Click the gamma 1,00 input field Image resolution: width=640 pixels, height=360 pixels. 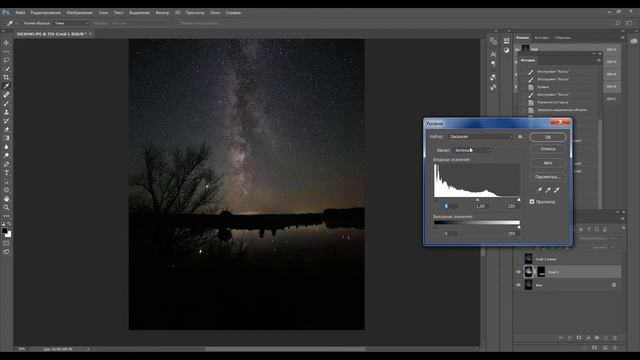click(481, 206)
